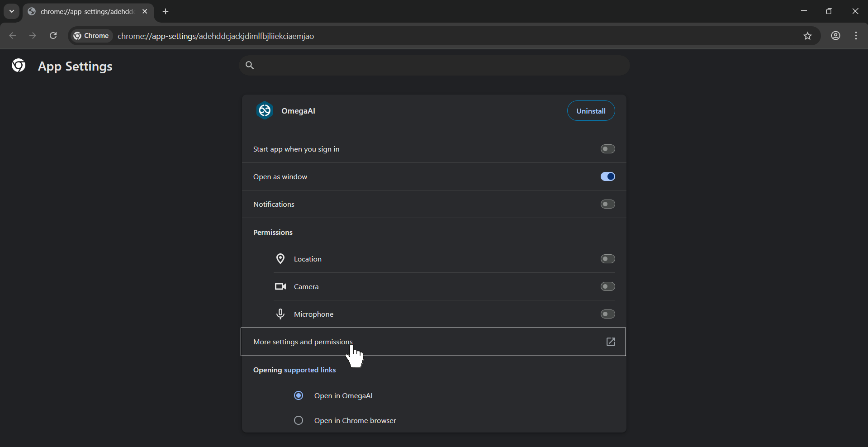The width and height of the screenshot is (868, 447).
Task: Click the open-in-new external link icon
Action: pos(611,342)
